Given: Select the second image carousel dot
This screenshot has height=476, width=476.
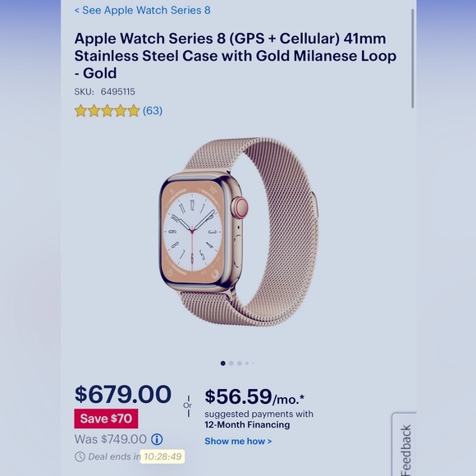Looking at the screenshot, I should tap(231, 363).
